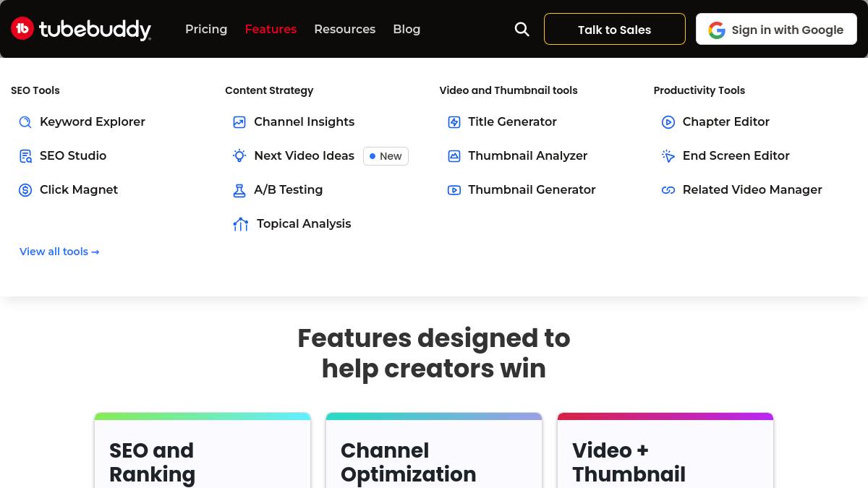Screen dimensions: 868x488
Task: Click the End Screen Editor cursor icon
Action: click(x=668, y=156)
